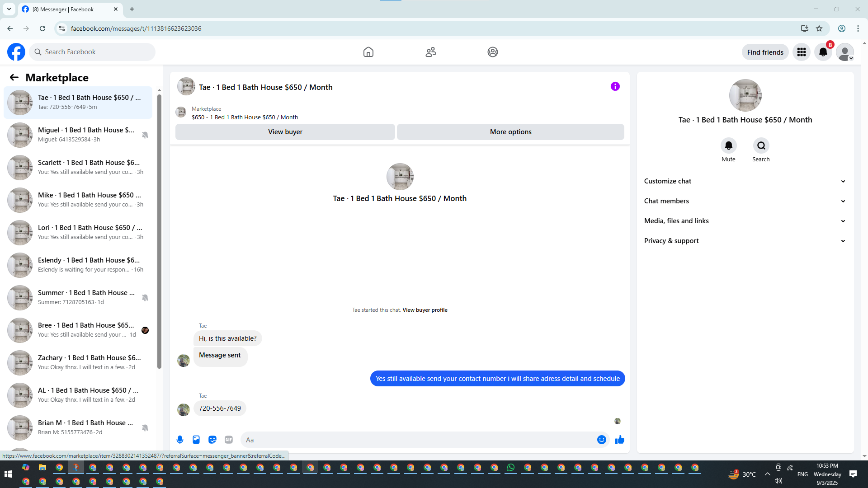The image size is (868, 488).
Task: Open the Miguel conversation in chat list
Action: pyautogui.click(x=78, y=135)
